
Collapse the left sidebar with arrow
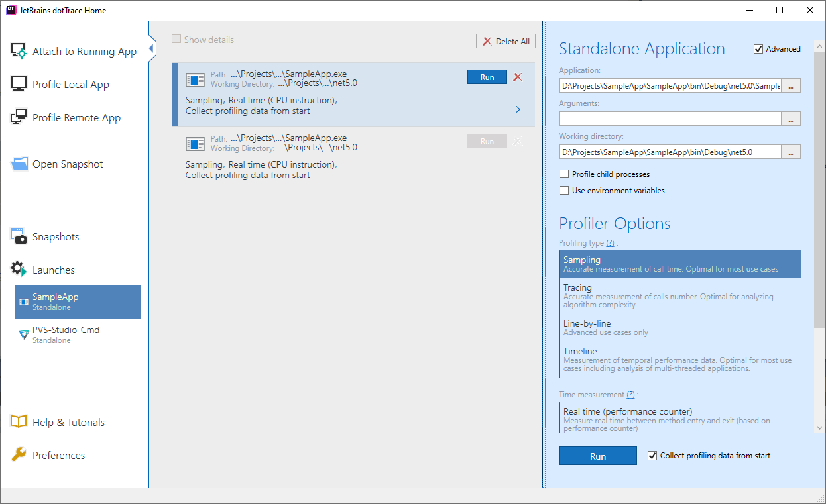152,48
